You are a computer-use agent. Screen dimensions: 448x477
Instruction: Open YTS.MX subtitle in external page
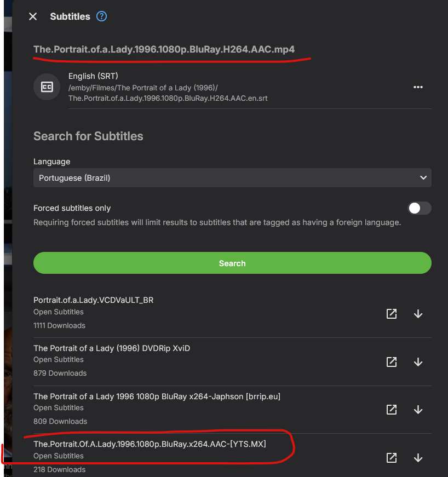(x=392, y=458)
